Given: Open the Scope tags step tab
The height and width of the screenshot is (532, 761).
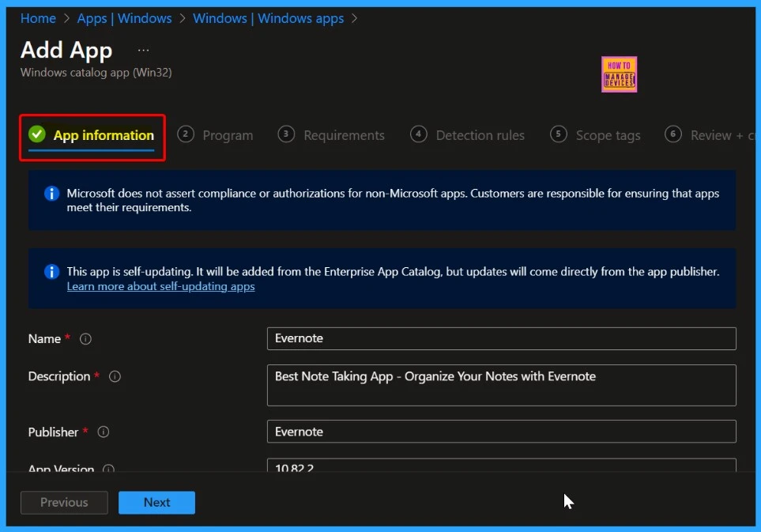Looking at the screenshot, I should coord(595,135).
